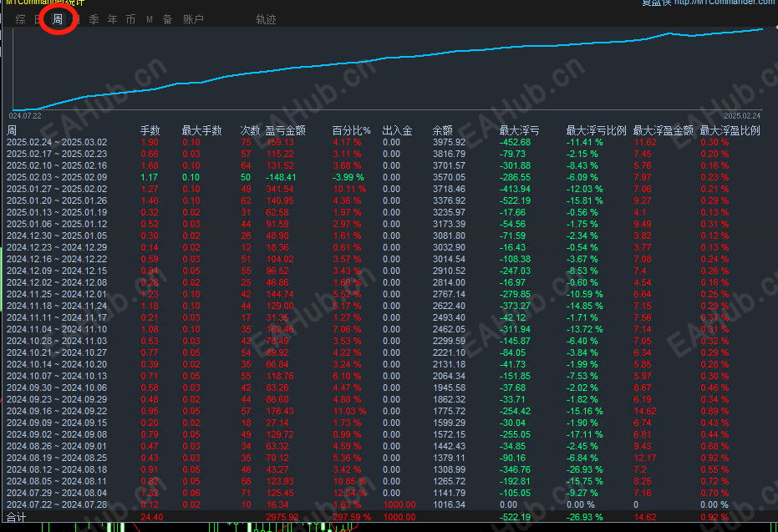The image size is (778, 532).
Task: Click the 出入金 column header
Action: click(397, 130)
